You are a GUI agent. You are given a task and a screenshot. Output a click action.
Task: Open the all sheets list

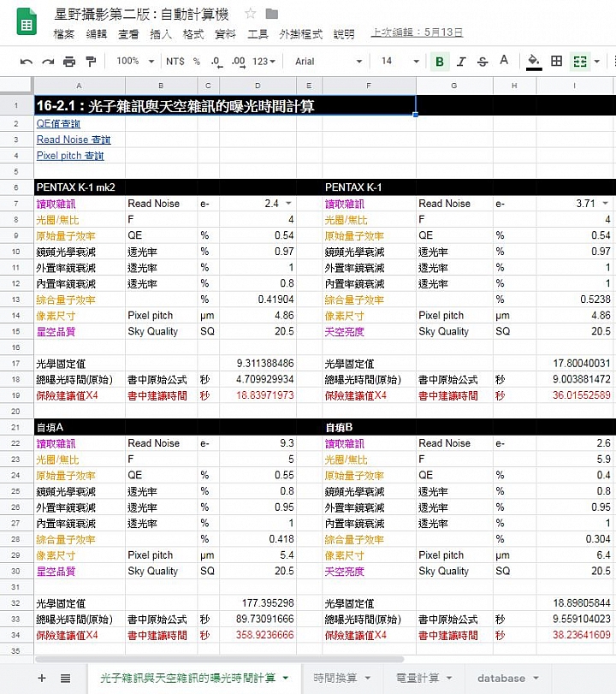66,678
